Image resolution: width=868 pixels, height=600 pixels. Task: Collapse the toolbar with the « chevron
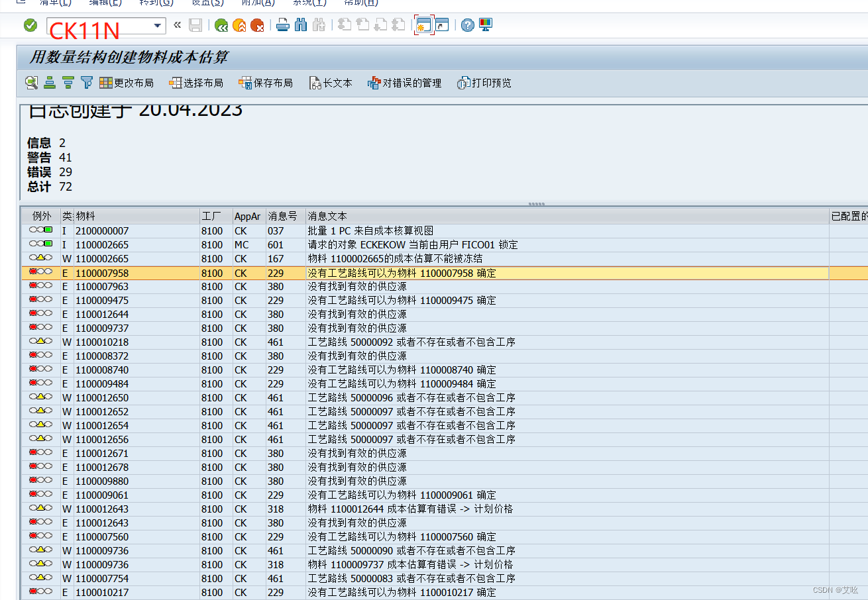click(x=176, y=25)
